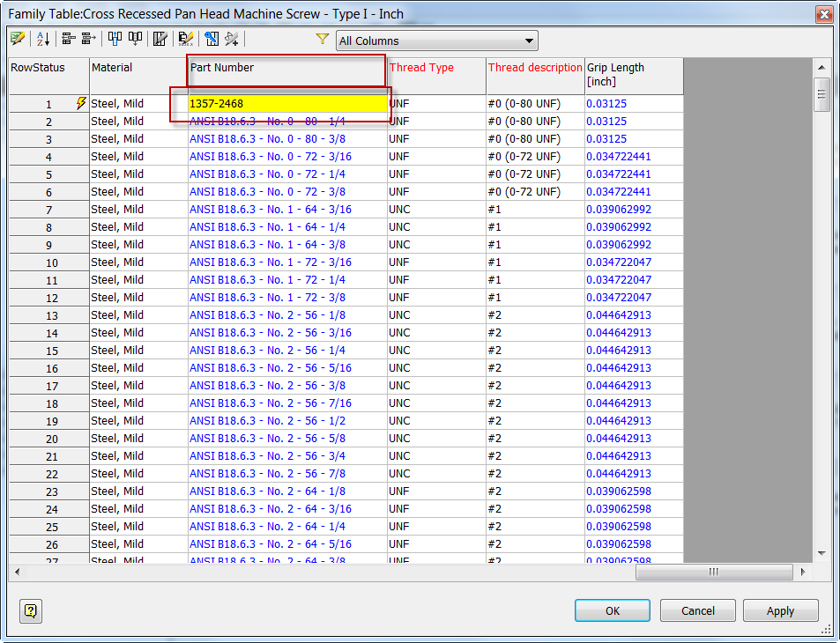Edit the selected family table cell

pos(17,39)
